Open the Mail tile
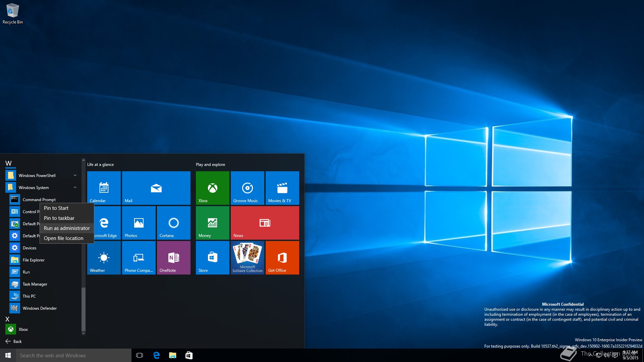 (156, 188)
